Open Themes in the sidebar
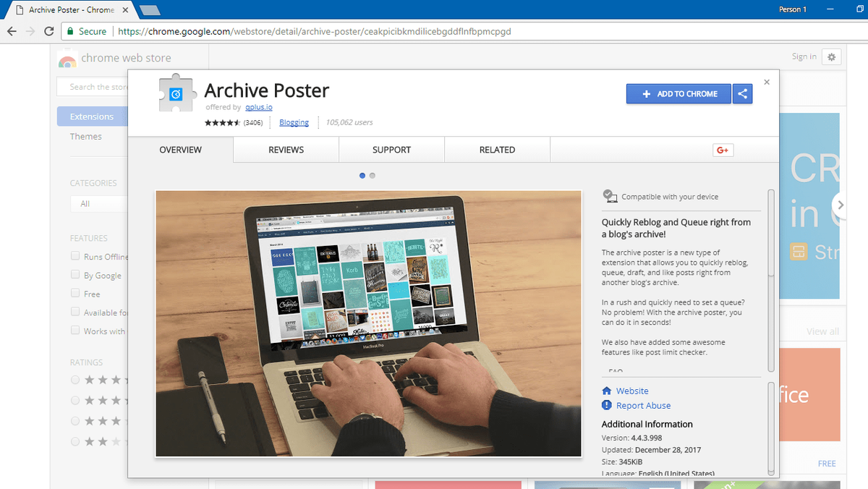 pyautogui.click(x=86, y=136)
